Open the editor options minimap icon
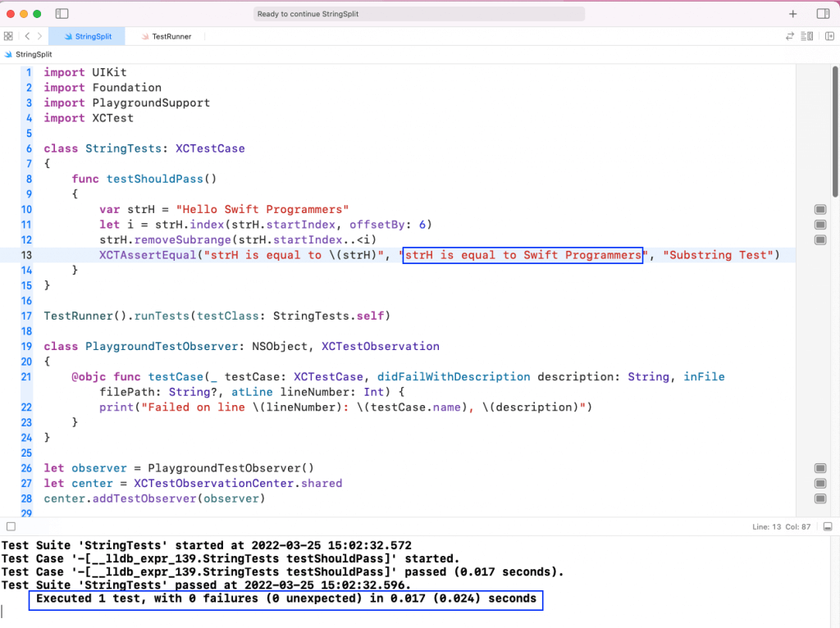This screenshot has height=628, width=840. point(807,36)
